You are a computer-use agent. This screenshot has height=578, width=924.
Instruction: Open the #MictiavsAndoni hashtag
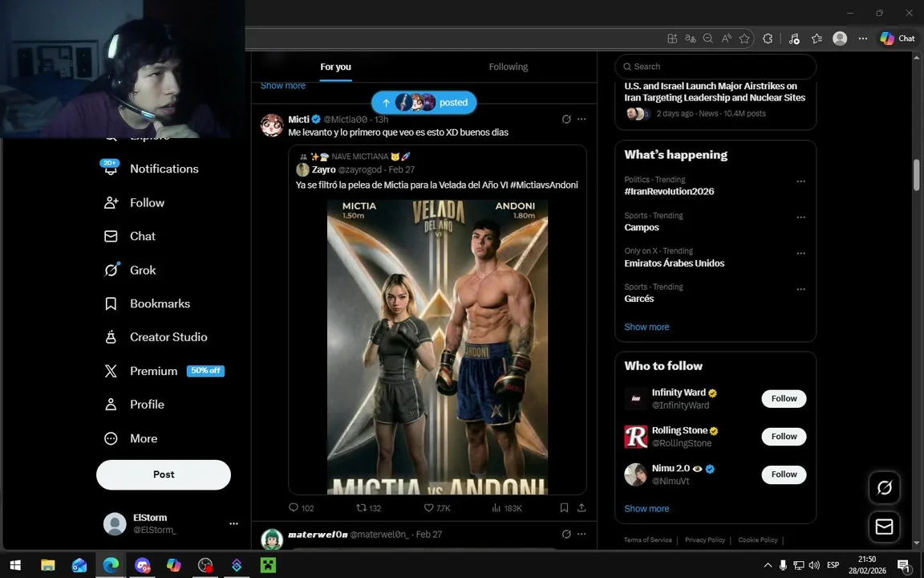[x=544, y=185]
